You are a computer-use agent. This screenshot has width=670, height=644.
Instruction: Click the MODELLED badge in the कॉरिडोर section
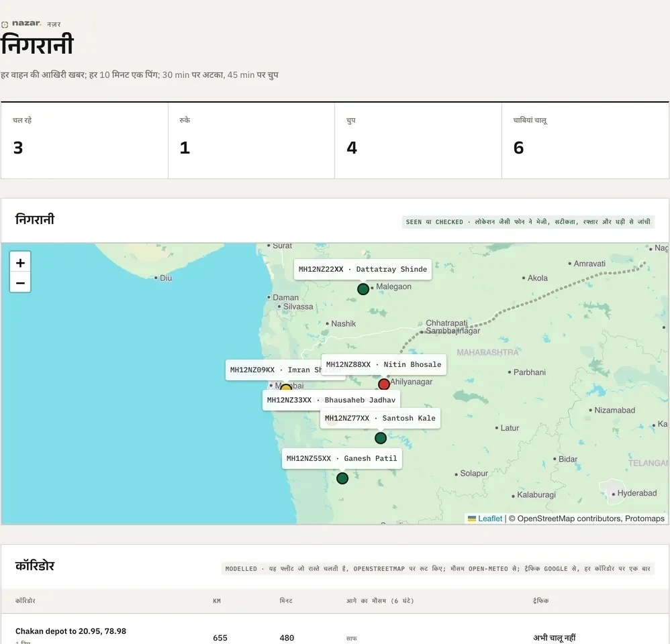(438, 568)
